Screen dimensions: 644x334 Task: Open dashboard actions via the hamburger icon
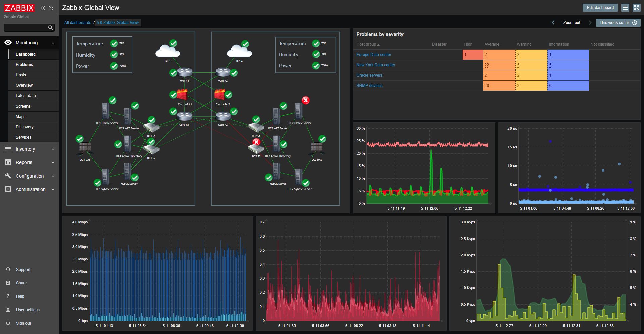pyautogui.click(x=625, y=7)
